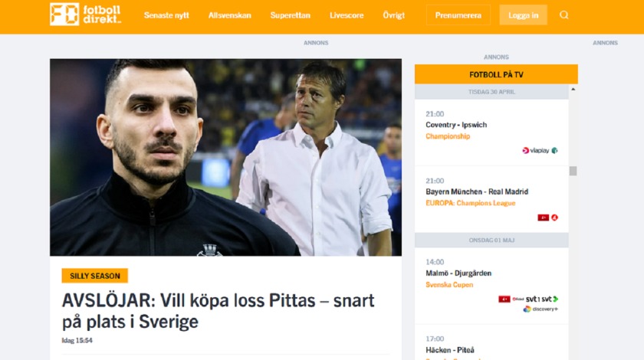Open the Superettan menu item
The width and height of the screenshot is (644, 360).
290,15
